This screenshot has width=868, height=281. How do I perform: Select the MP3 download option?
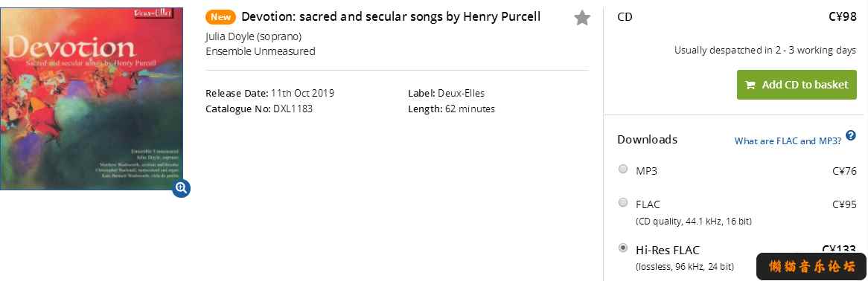point(623,169)
